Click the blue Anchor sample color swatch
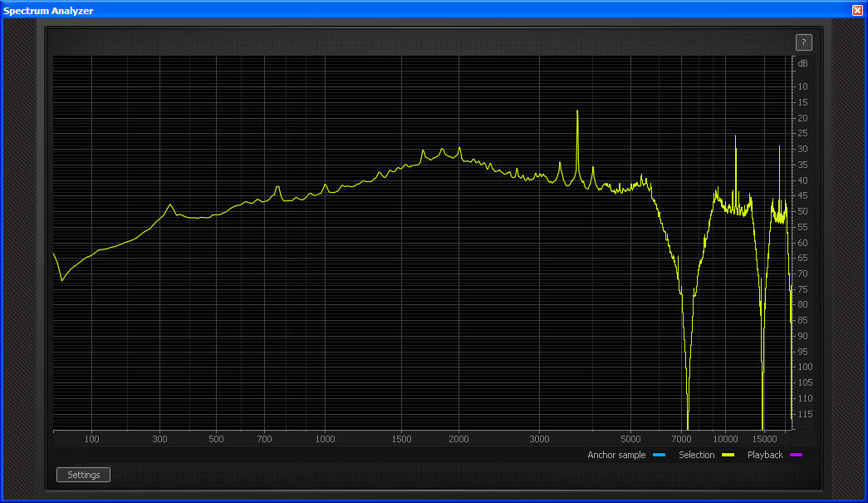The width and height of the screenshot is (868, 503). point(659,455)
